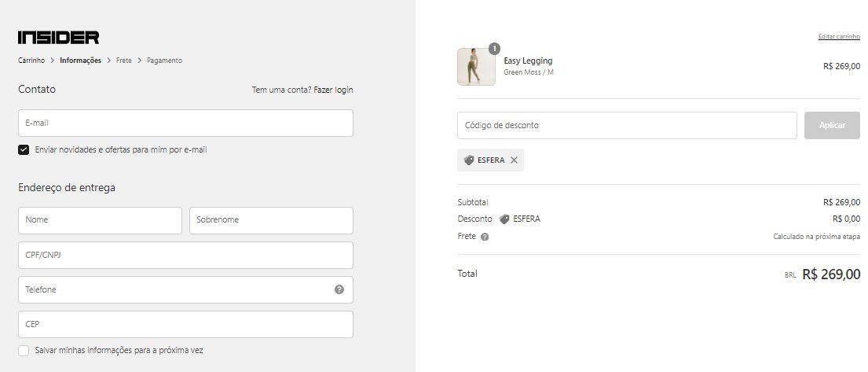Open the Pagamento breadcrumb step
This screenshot has height=372, width=868.
(164, 61)
